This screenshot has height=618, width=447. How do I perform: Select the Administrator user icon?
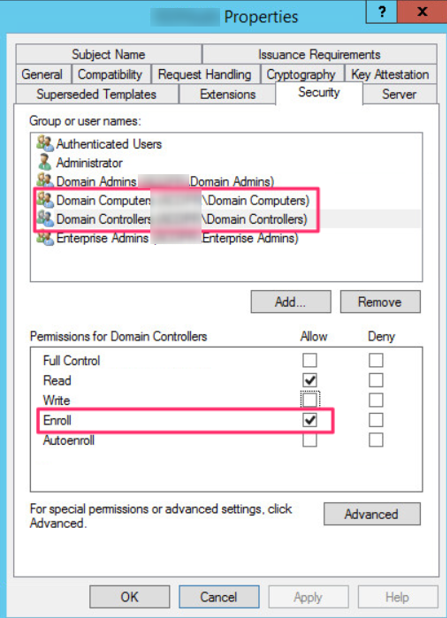(45, 162)
